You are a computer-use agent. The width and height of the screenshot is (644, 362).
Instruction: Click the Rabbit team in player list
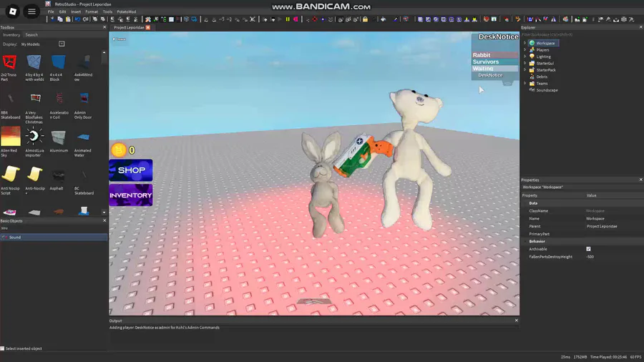point(495,55)
